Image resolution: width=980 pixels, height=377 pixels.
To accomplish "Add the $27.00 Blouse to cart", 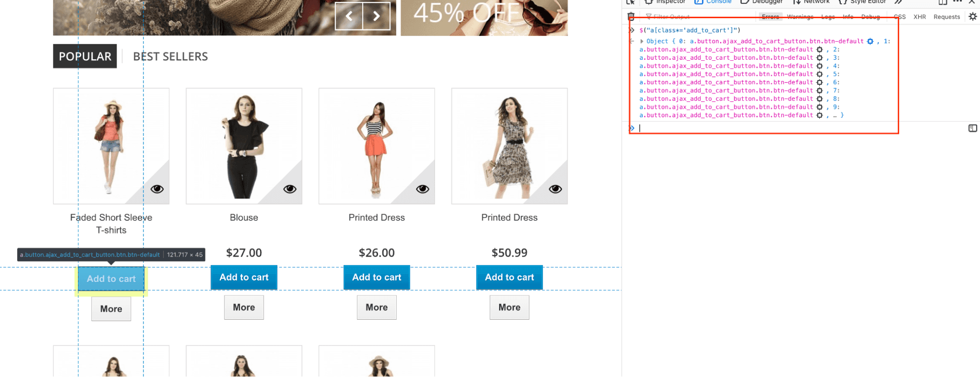I will coord(244,277).
